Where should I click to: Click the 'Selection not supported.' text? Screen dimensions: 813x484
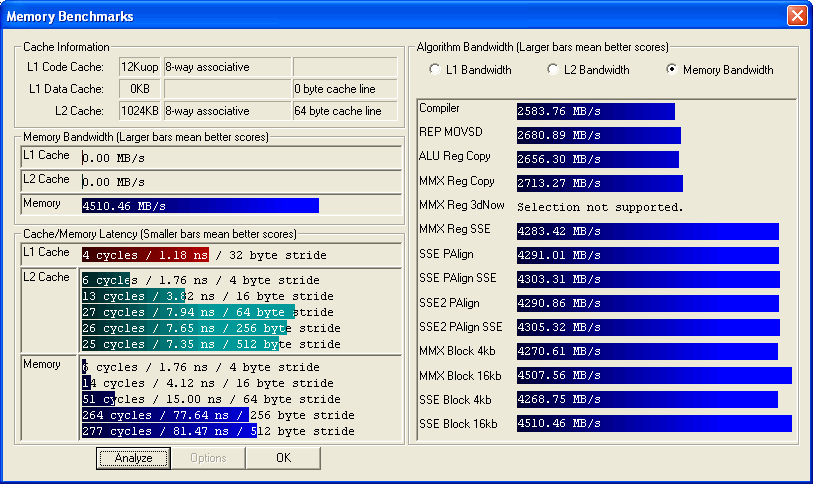pyautogui.click(x=600, y=207)
